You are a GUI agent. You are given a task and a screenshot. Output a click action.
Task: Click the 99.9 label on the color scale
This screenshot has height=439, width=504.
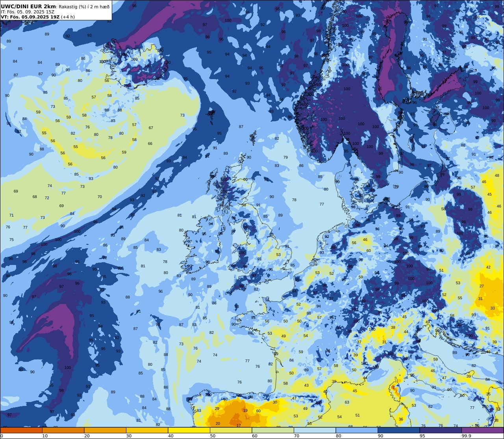pos(466,436)
